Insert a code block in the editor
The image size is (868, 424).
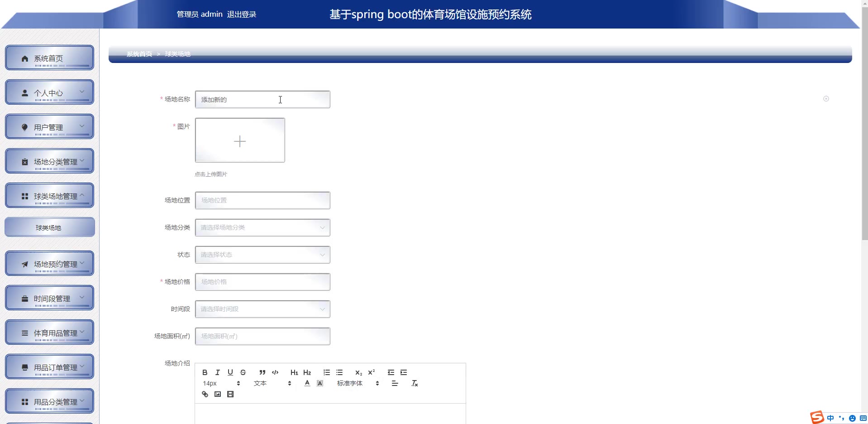(275, 372)
